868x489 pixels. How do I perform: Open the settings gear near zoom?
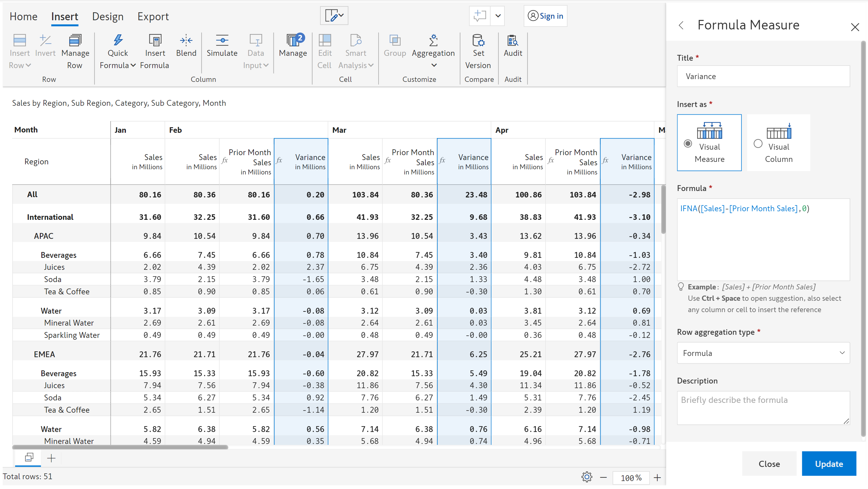click(x=587, y=477)
